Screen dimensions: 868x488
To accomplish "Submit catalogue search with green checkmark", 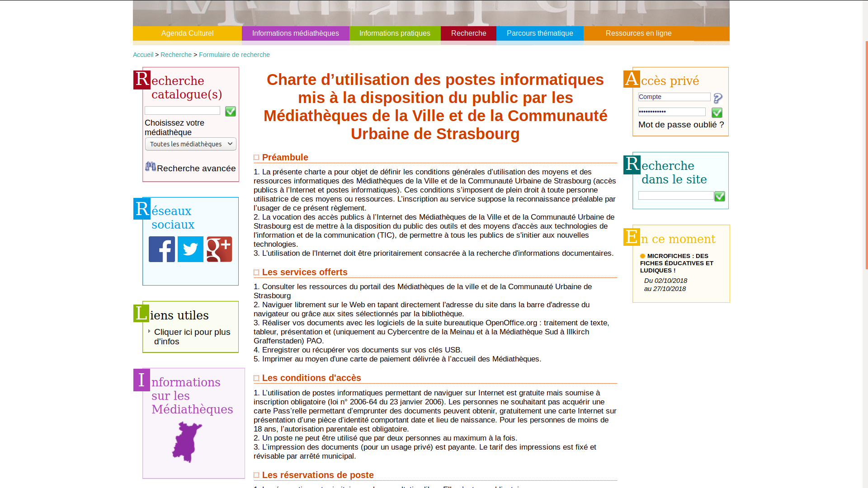I will 231,111.
